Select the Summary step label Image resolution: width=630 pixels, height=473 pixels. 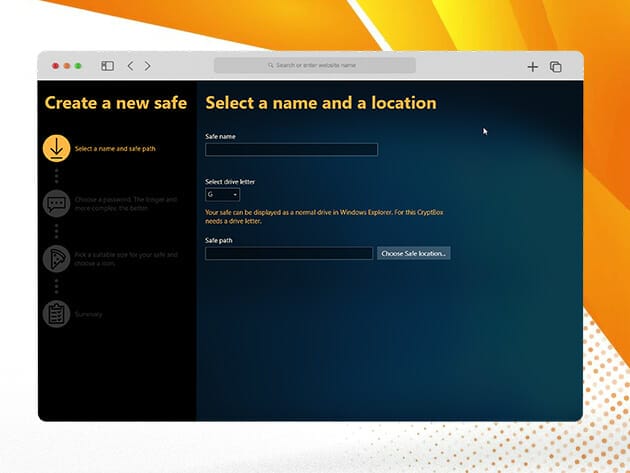pyautogui.click(x=89, y=314)
